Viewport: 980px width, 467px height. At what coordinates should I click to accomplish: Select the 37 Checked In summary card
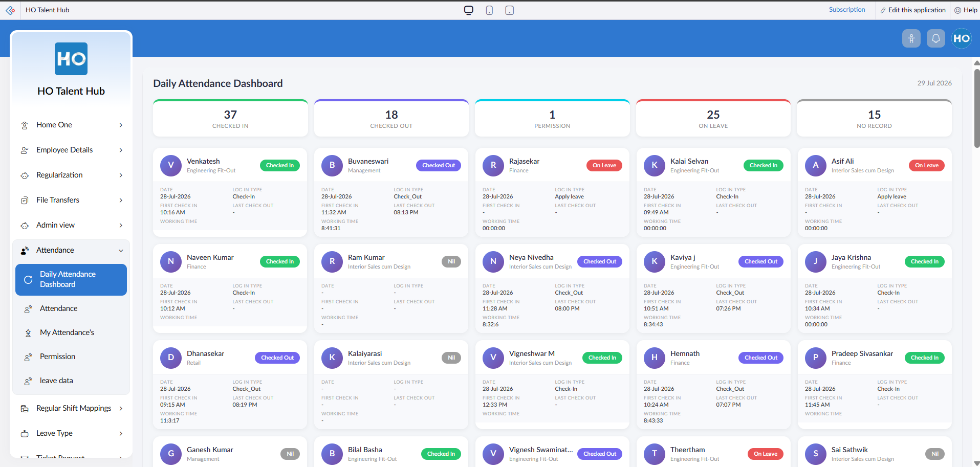coord(230,118)
